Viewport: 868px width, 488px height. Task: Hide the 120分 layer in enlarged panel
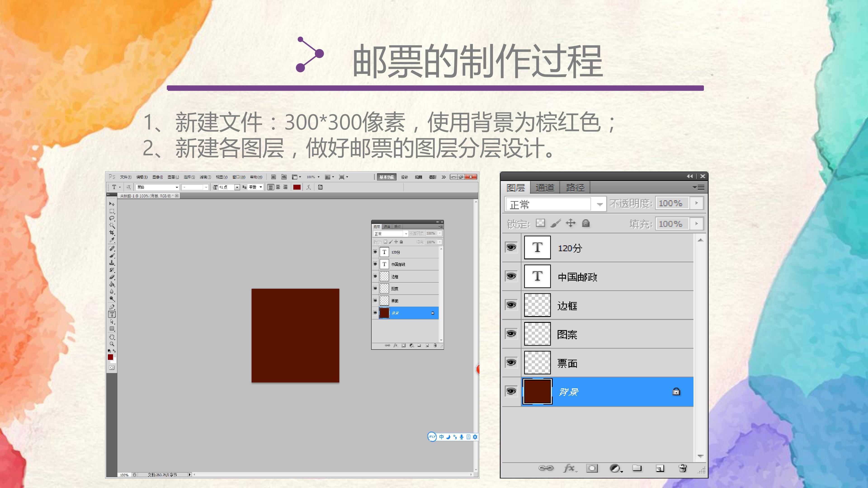512,248
